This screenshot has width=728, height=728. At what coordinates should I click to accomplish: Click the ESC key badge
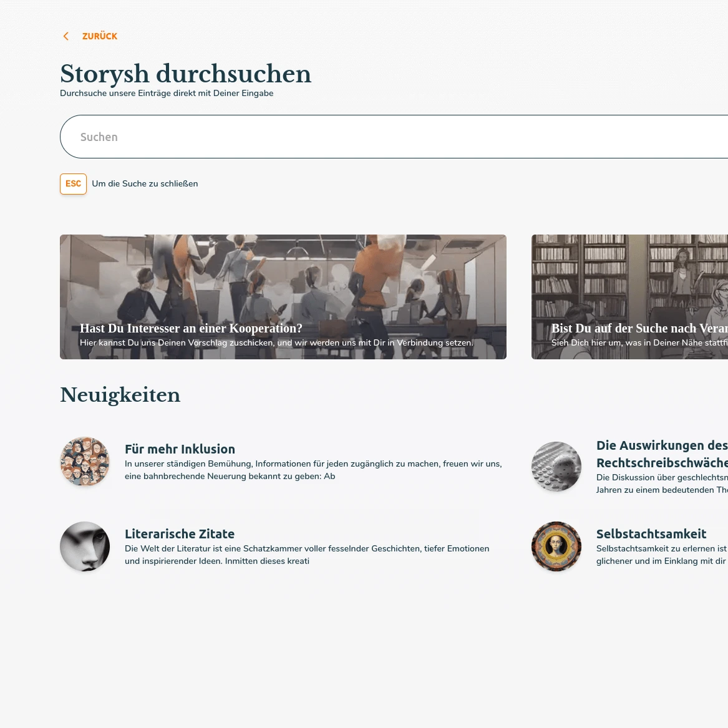74,184
